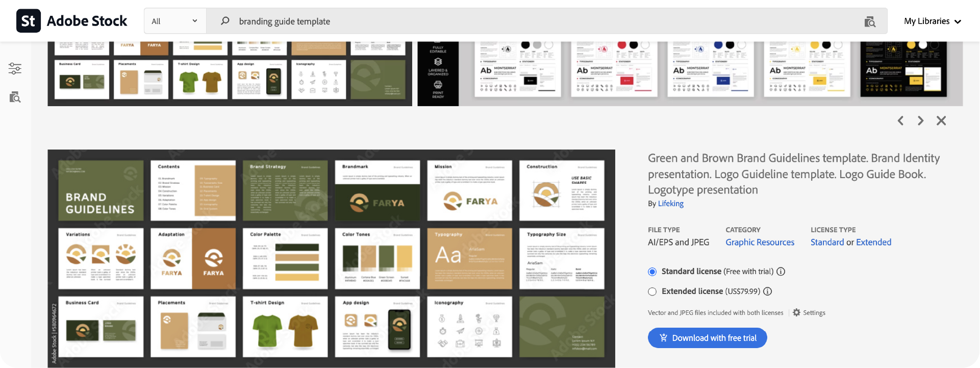This screenshot has height=368, width=980.
Task: Open the Graphic Resources category link
Action: 760,242
